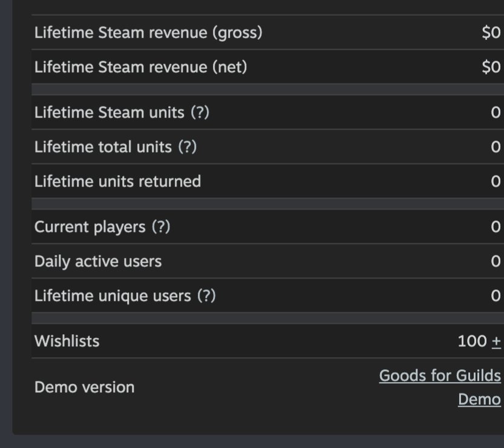Viewport: 504px width, 448px height.
Task: Select the Demo version label
Action: click(x=85, y=387)
